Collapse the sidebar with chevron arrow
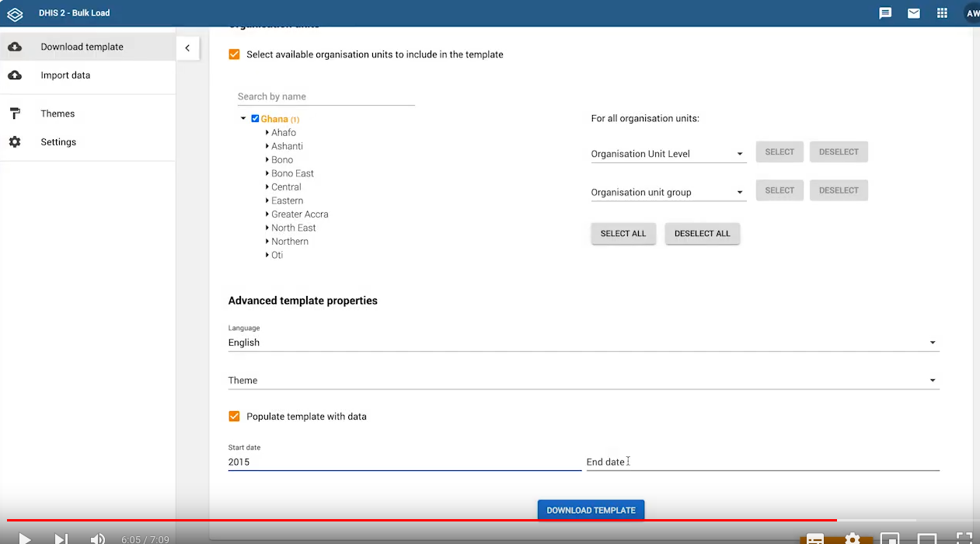This screenshot has height=544, width=980. 187,48
